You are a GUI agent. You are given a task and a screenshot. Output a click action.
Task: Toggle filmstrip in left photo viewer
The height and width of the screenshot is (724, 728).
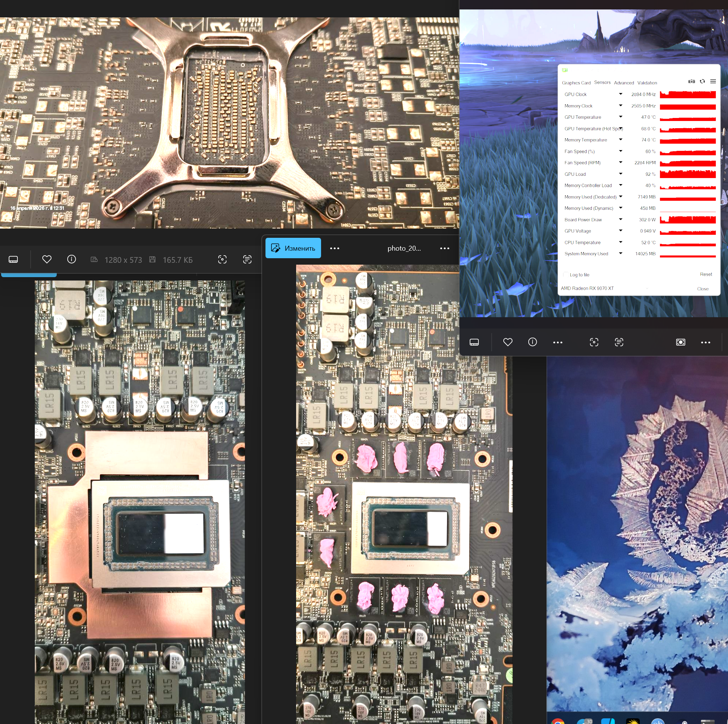click(13, 259)
